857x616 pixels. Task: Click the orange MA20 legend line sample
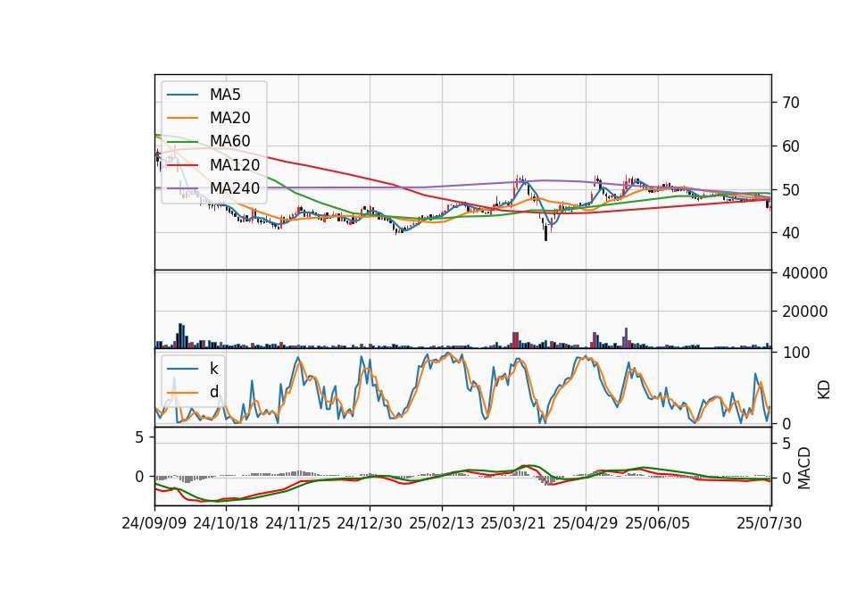[x=182, y=118]
